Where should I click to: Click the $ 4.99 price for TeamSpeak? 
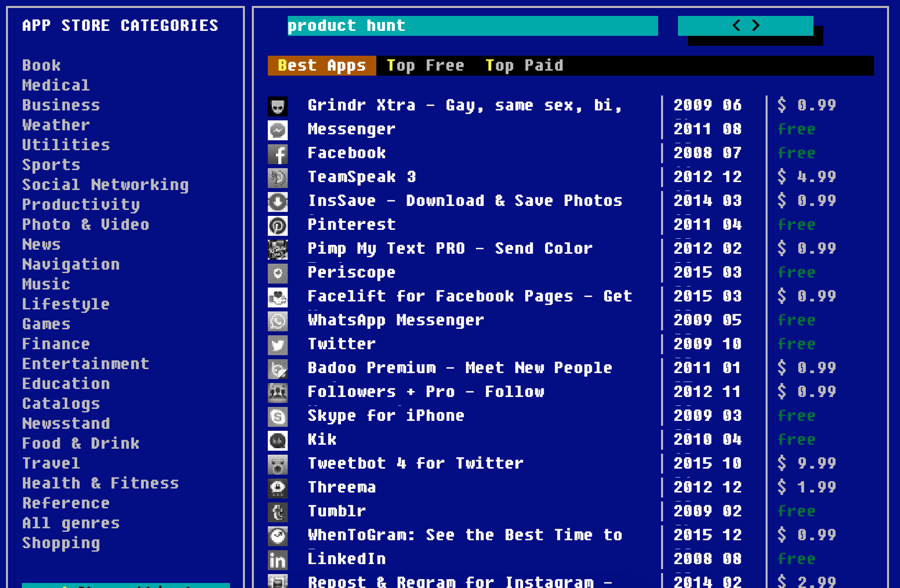tap(807, 177)
